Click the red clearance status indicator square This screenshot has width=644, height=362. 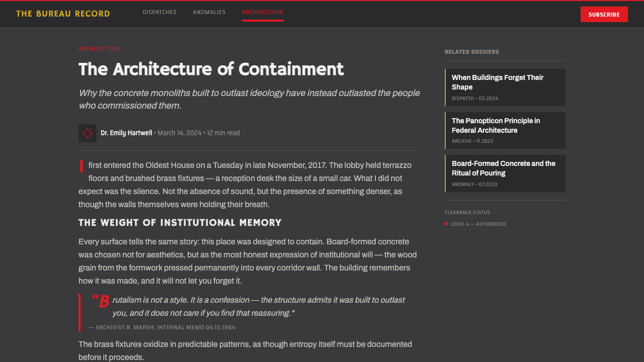point(446,224)
